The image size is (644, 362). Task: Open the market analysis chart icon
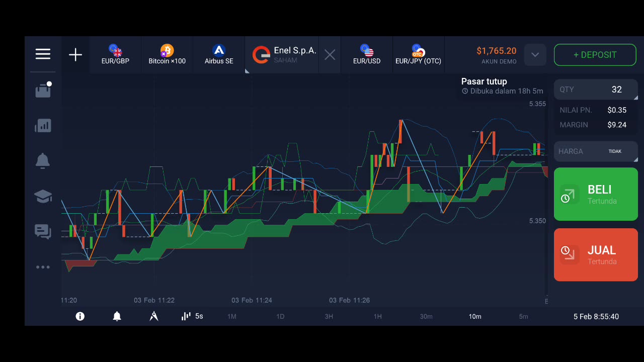click(x=43, y=126)
